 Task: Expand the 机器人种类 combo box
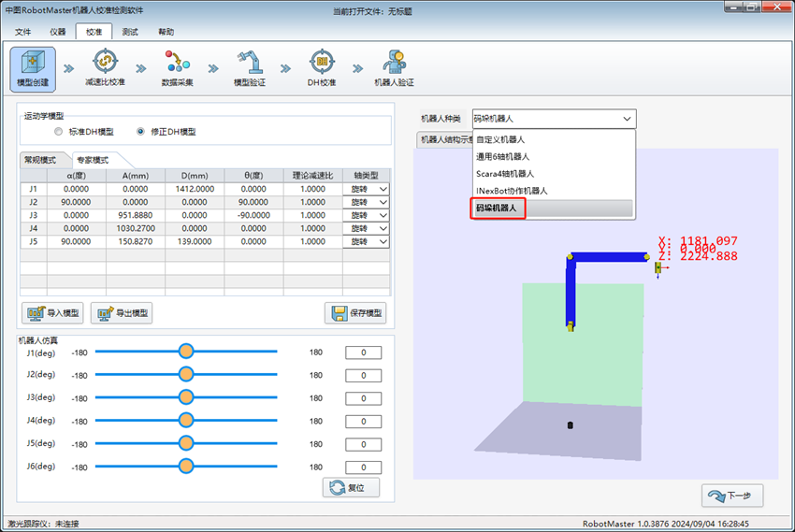553,119
